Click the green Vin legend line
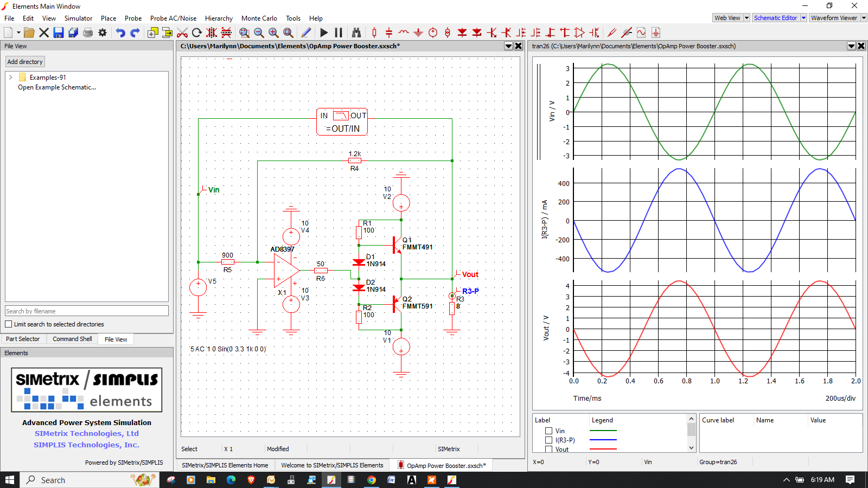Image resolution: width=868 pixels, height=488 pixels. coord(603,431)
